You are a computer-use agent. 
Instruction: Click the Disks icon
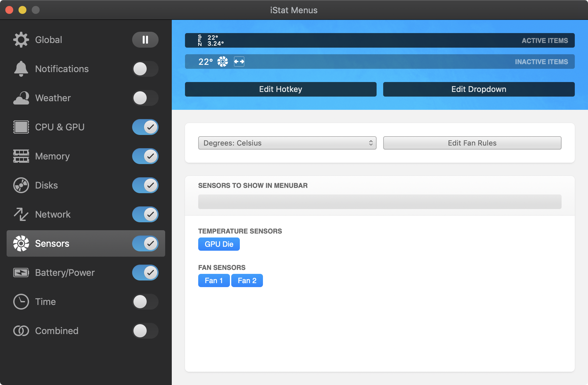tap(21, 185)
